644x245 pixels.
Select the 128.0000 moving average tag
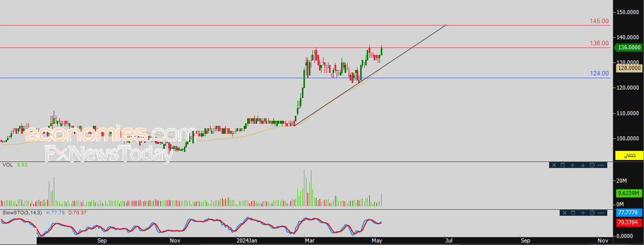[x=629, y=67]
